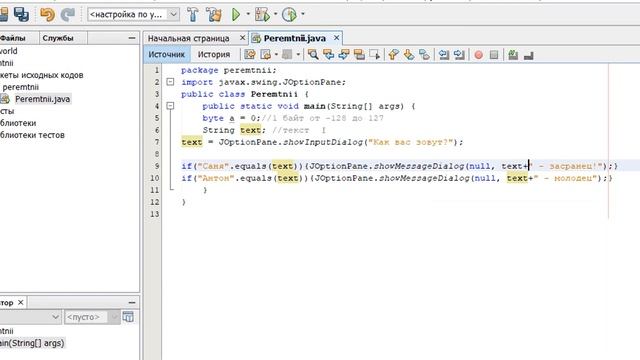Click the 'byte a = 0' code line
Image resolution: width=640 pixels, height=360 pixels.
[x=231, y=118]
